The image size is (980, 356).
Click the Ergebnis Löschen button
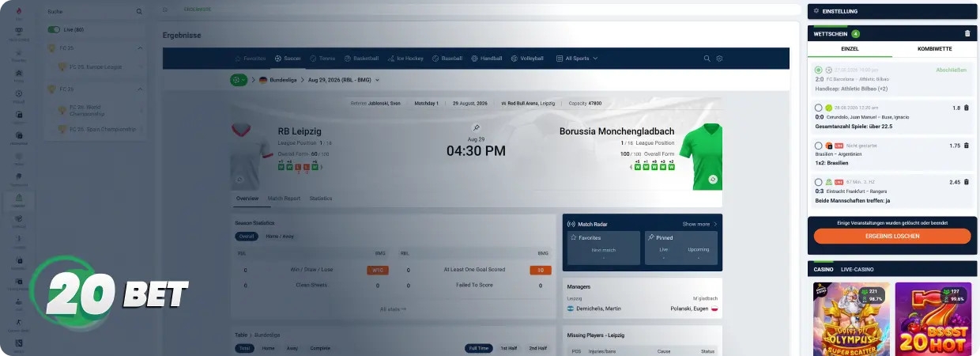click(892, 236)
